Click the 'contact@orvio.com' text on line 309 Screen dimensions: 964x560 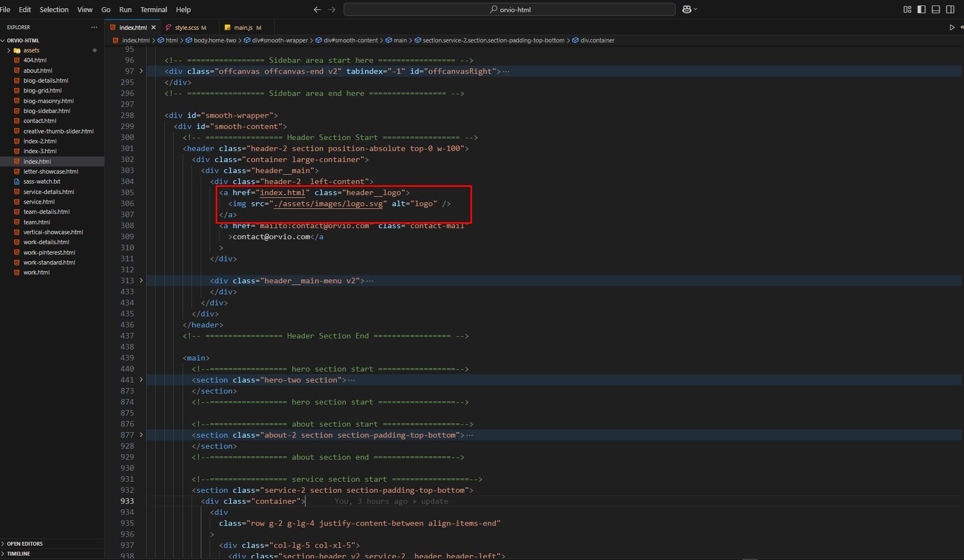coord(271,236)
